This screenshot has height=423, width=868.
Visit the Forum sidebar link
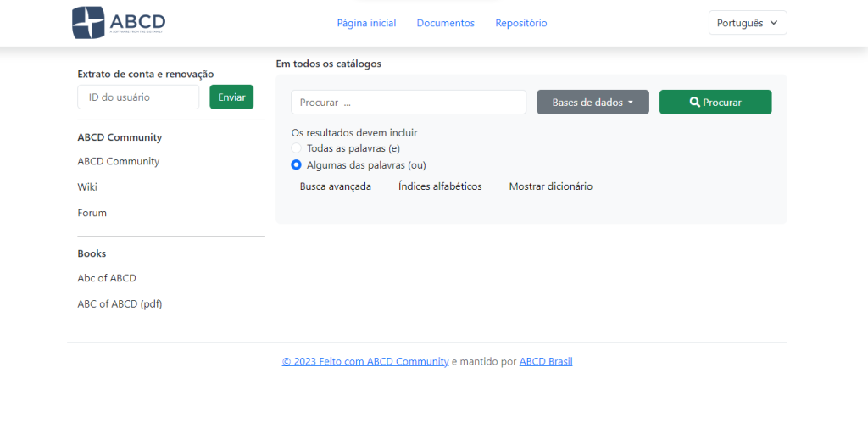click(92, 213)
